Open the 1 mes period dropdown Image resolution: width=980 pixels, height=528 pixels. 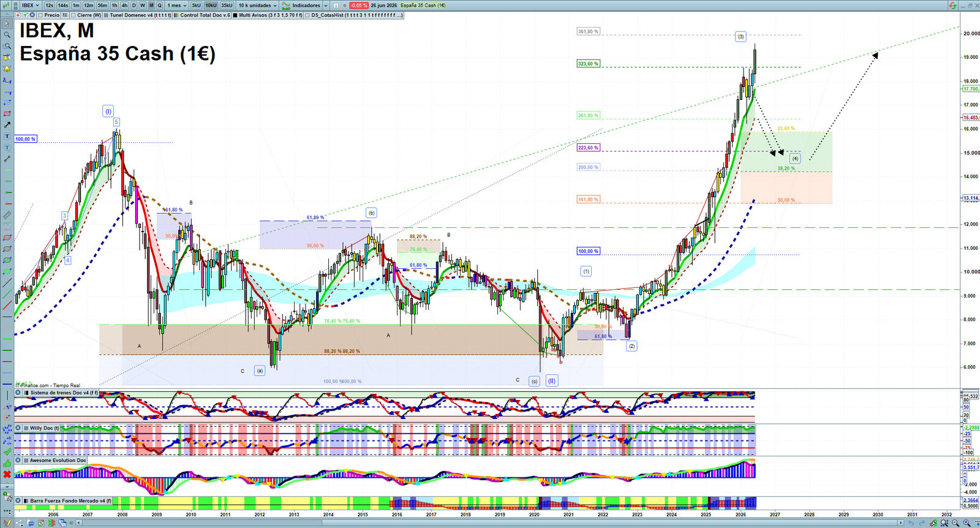click(x=177, y=5)
